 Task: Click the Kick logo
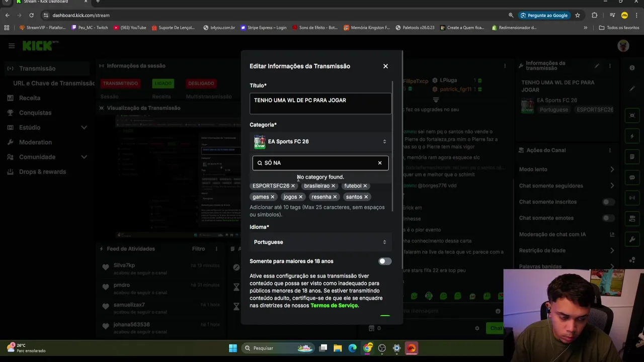[40, 46]
